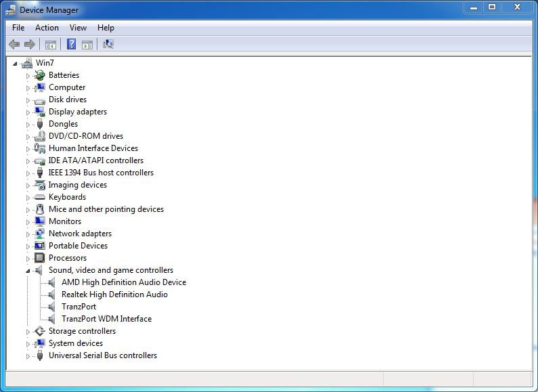Click the blue Help question mark icon
This screenshot has height=392, width=538.
click(x=71, y=45)
